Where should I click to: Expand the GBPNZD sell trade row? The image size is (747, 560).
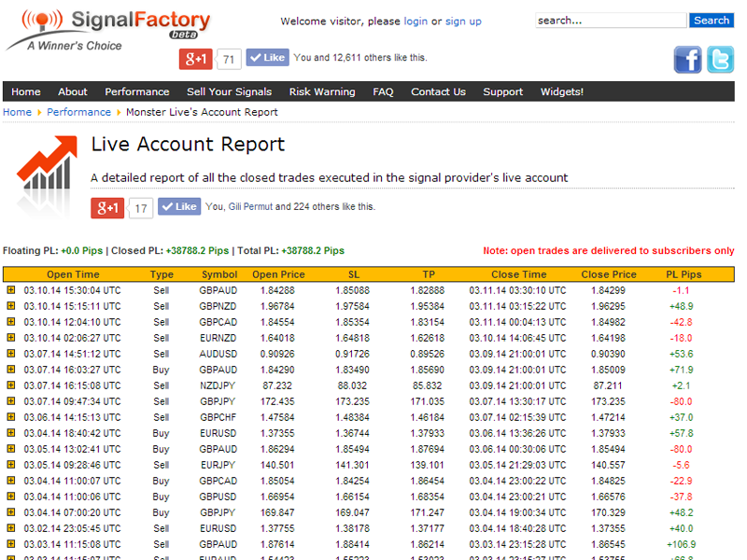(11, 306)
